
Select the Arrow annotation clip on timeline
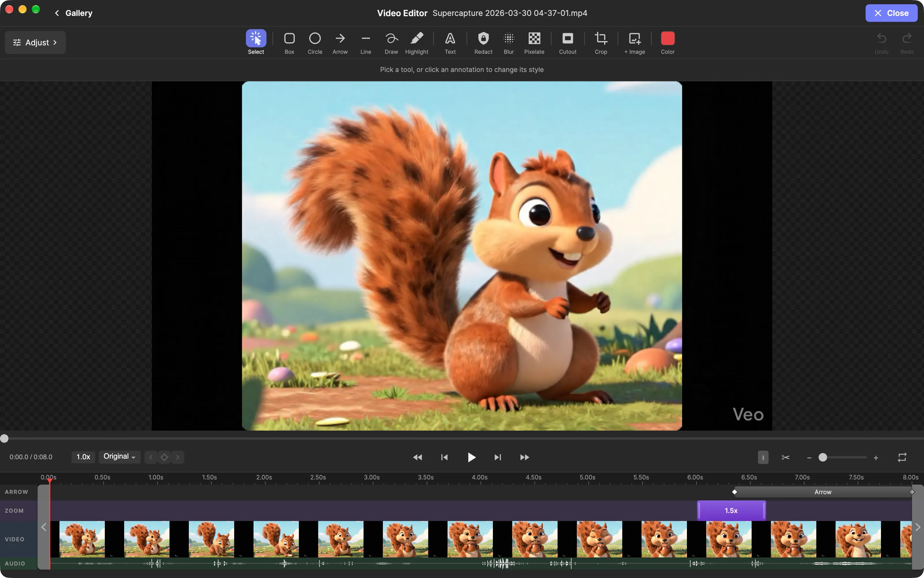click(823, 492)
